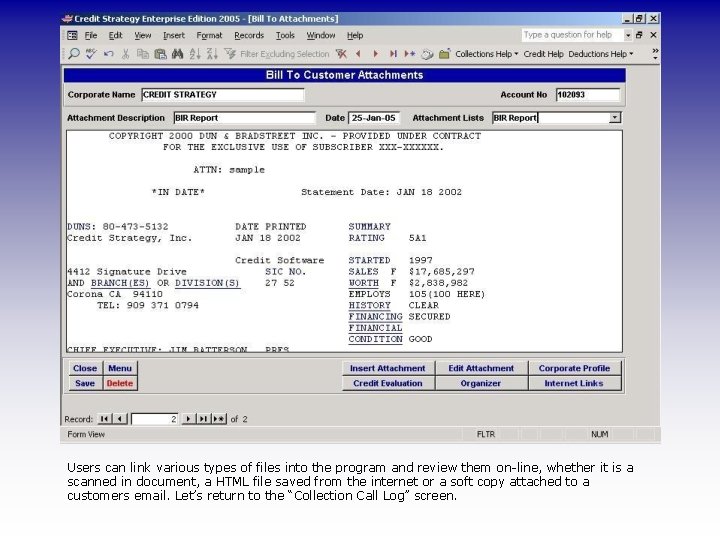Open the Tools menu
The height and width of the screenshot is (540, 720).
click(285, 35)
